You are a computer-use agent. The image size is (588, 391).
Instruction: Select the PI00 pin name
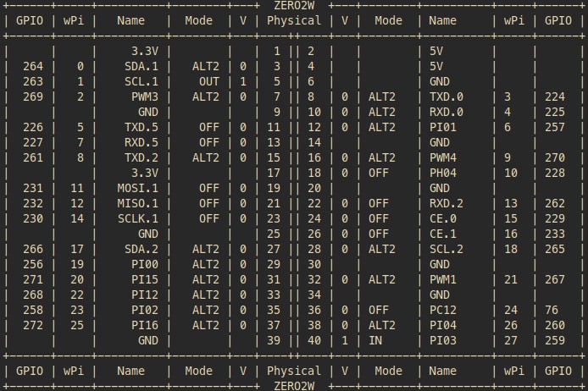coord(145,264)
